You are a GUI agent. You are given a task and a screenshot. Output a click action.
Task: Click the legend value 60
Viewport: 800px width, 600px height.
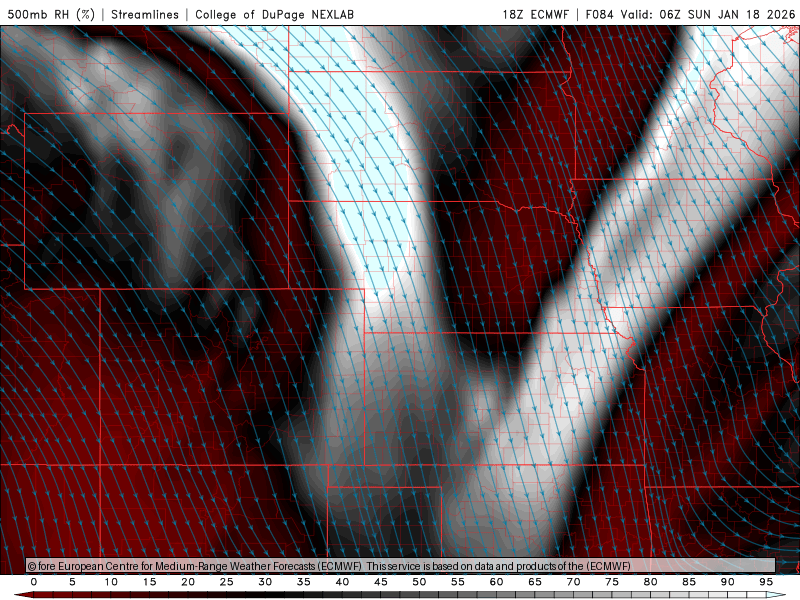(496, 582)
